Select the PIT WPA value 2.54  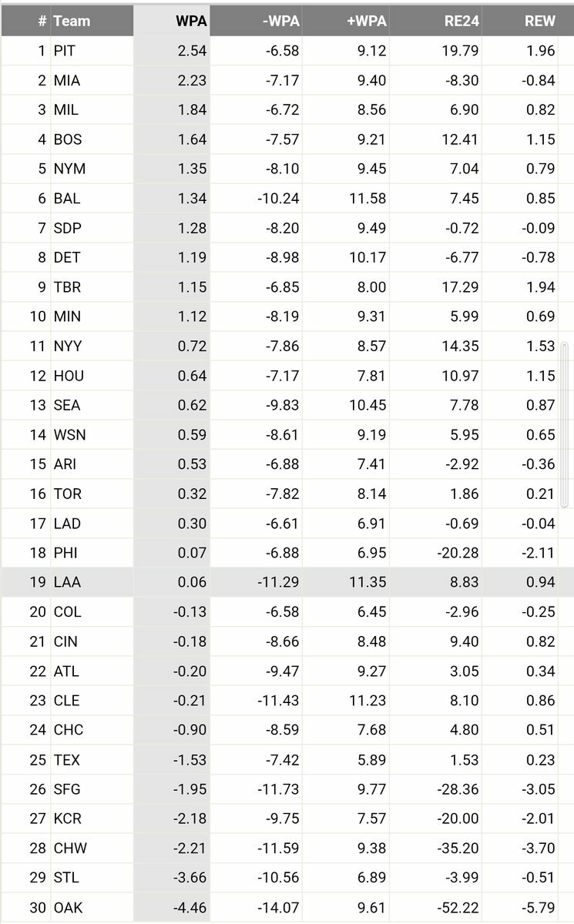coord(192,51)
